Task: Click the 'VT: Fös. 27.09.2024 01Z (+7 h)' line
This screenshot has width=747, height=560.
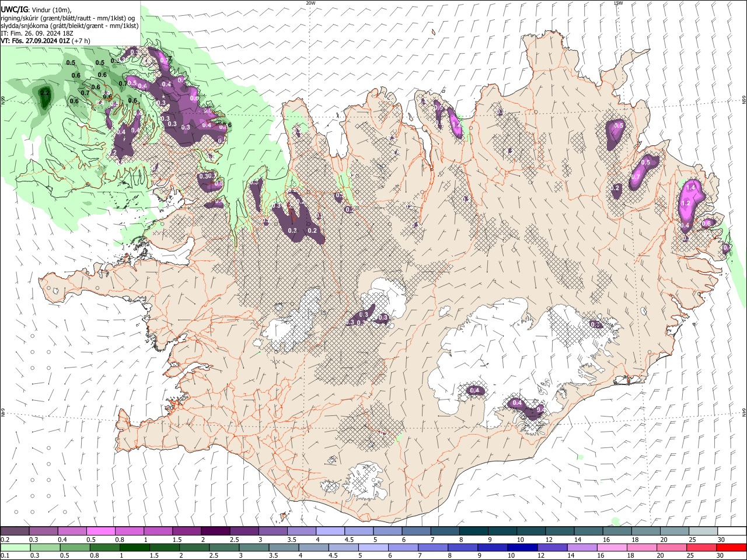Action: [46, 41]
